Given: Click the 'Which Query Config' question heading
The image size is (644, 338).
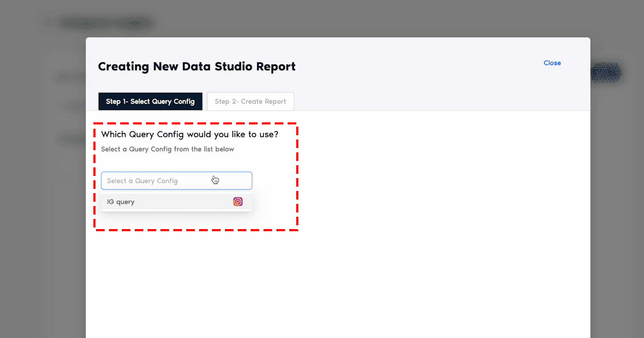Looking at the screenshot, I should 189,134.
